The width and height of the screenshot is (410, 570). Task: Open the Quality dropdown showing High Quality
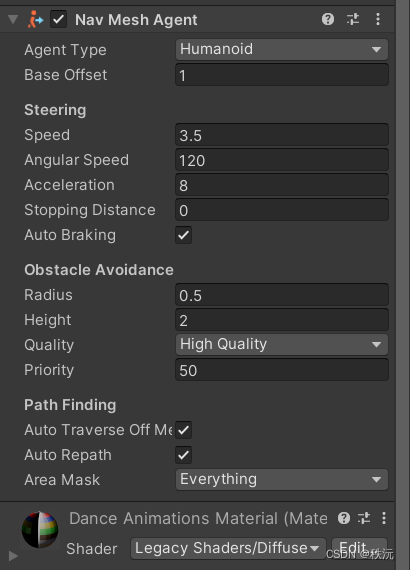tap(282, 345)
